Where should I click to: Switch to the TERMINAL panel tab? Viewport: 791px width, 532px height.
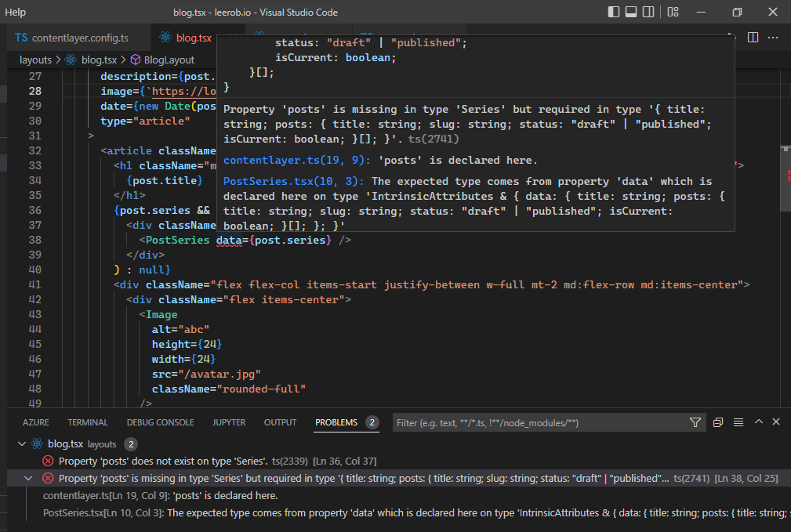88,422
